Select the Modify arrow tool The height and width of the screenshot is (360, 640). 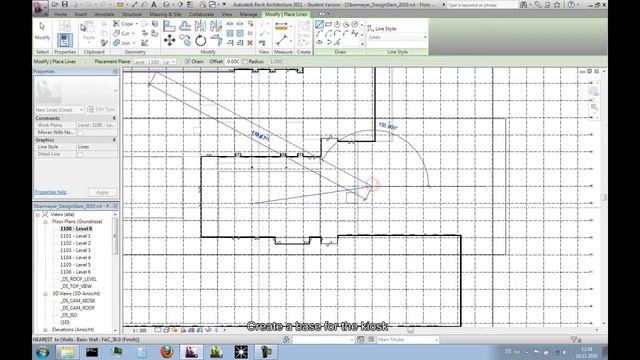(42, 32)
